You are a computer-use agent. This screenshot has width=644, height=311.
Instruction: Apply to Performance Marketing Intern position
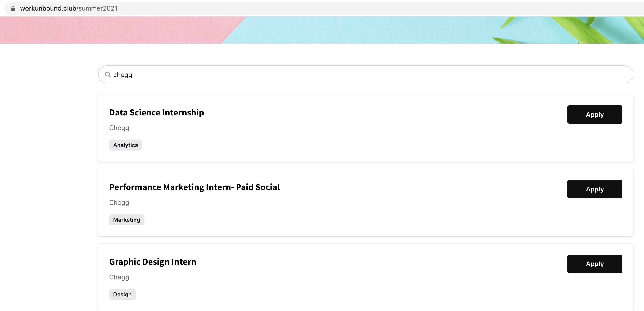click(x=595, y=189)
